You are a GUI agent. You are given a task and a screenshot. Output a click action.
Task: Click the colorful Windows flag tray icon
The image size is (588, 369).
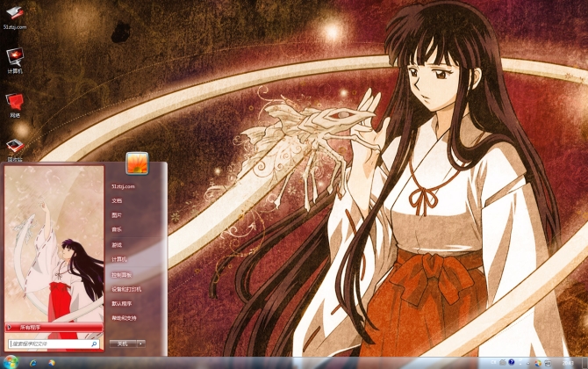coord(538,363)
